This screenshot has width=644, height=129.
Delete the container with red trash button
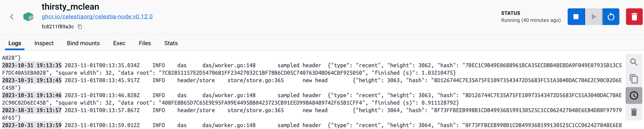click(x=634, y=17)
